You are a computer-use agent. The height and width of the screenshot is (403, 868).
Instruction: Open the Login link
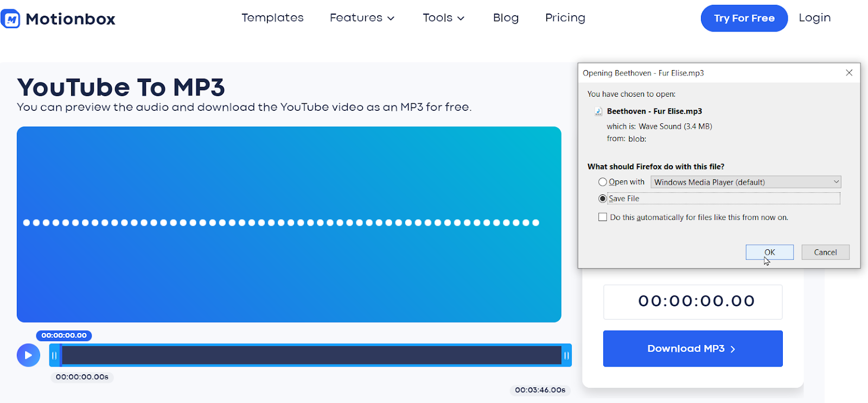click(814, 18)
